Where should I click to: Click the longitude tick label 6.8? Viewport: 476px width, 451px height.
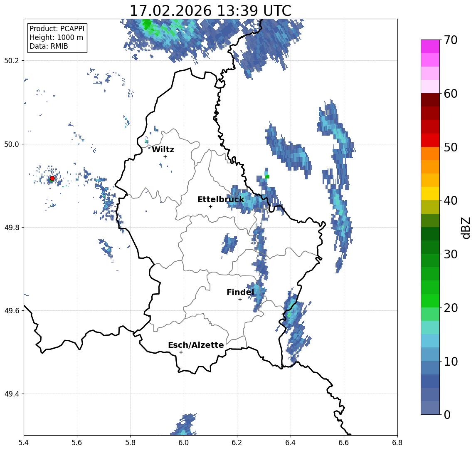click(x=397, y=443)
